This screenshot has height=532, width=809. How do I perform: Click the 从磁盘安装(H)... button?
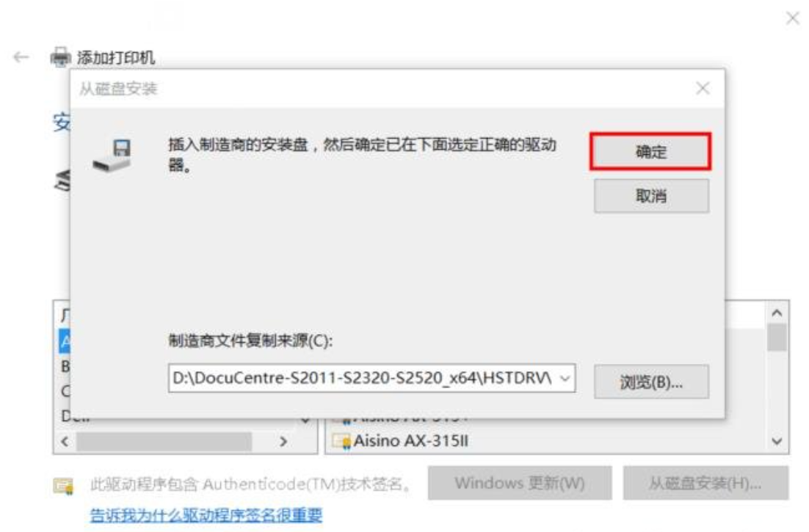point(705,484)
